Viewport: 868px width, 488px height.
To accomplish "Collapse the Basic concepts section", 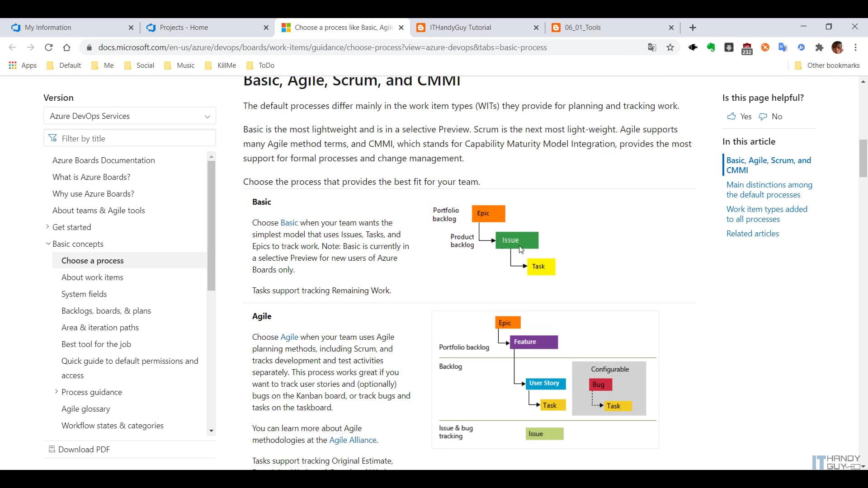I will pyautogui.click(x=48, y=244).
